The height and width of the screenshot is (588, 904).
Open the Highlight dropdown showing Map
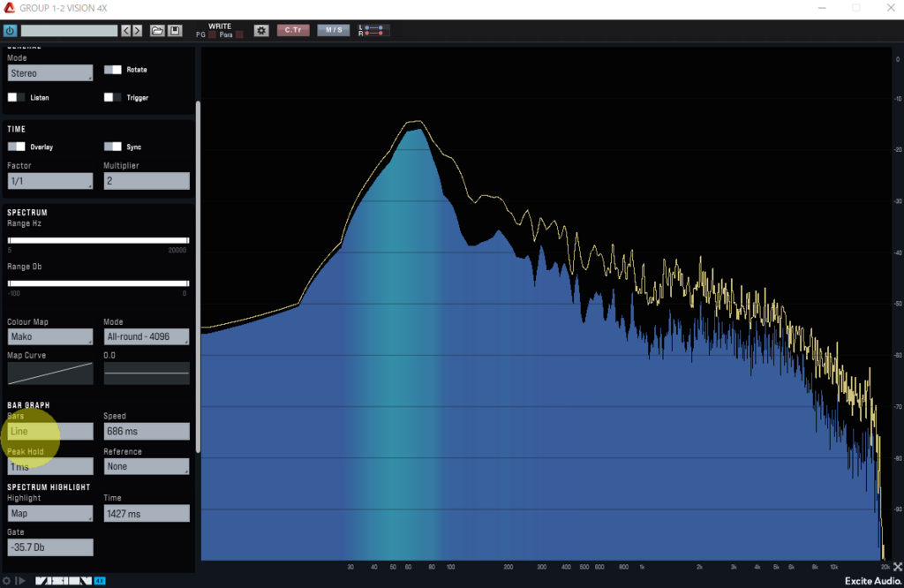[x=50, y=514]
